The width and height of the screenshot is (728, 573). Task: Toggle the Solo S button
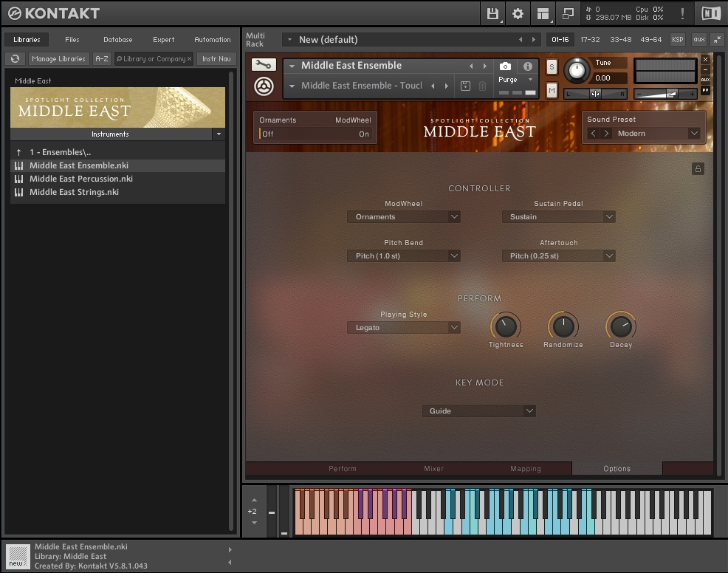pyautogui.click(x=552, y=66)
